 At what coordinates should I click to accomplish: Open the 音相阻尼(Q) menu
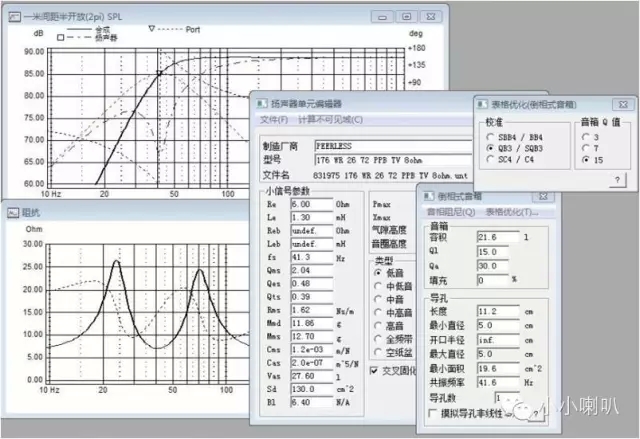point(454,213)
